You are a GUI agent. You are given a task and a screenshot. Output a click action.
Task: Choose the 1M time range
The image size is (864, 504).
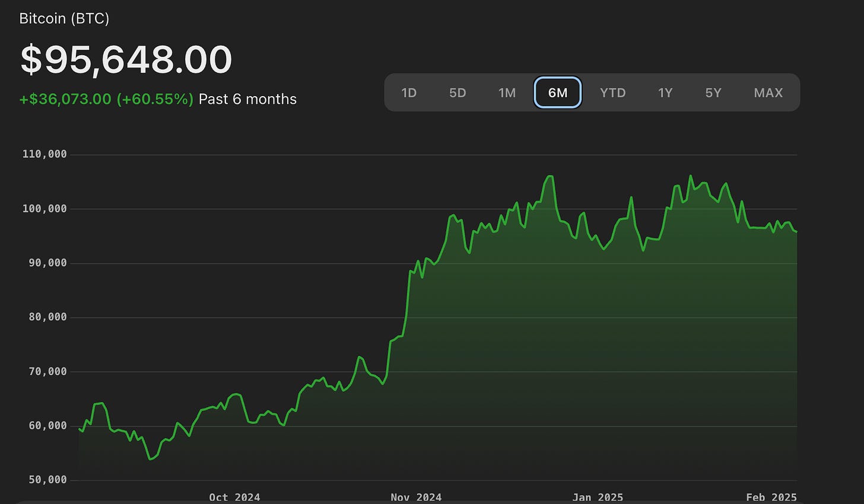click(x=507, y=92)
